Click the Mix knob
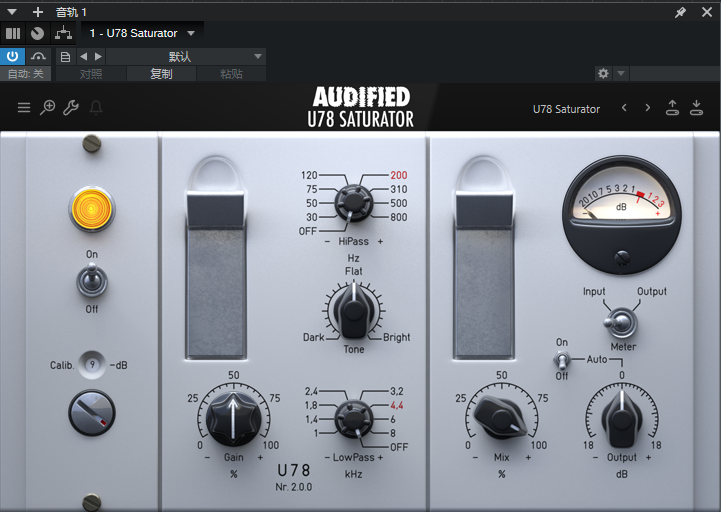 (x=500, y=418)
